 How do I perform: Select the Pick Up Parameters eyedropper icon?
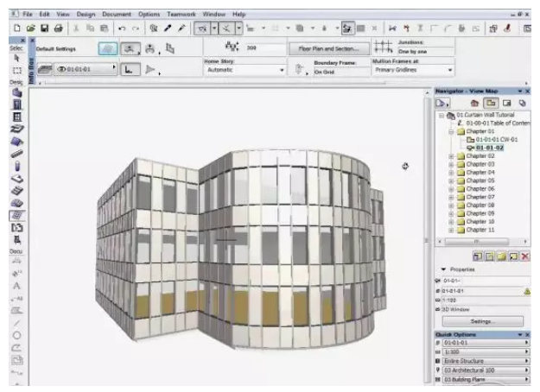coord(168,28)
